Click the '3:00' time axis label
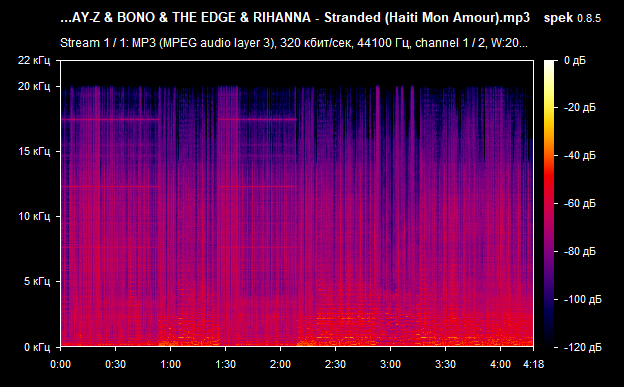This screenshot has height=387, width=624. (x=390, y=364)
